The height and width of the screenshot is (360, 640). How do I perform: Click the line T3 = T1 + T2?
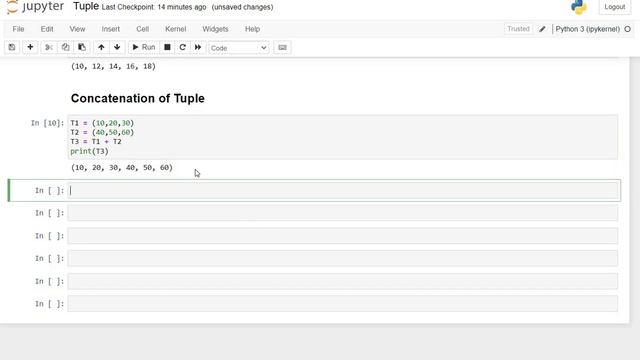(96, 142)
